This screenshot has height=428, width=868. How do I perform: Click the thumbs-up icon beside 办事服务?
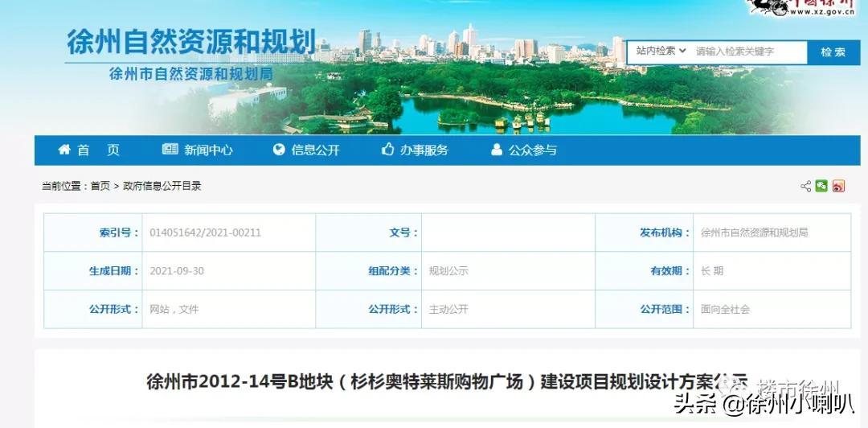click(x=388, y=149)
